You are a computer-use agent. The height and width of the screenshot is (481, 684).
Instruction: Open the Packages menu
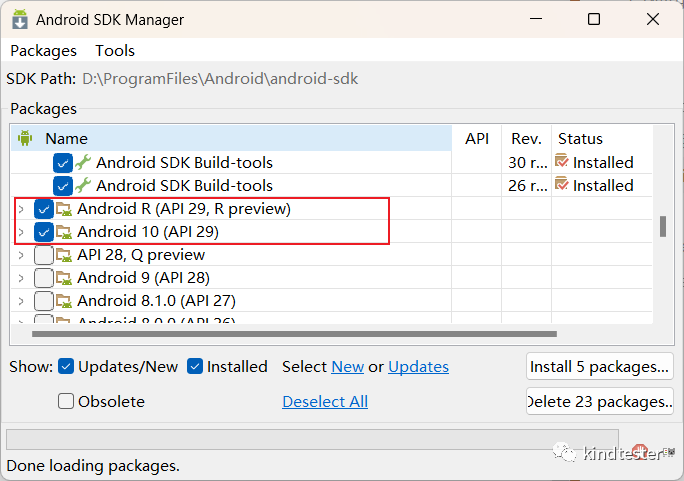43,50
